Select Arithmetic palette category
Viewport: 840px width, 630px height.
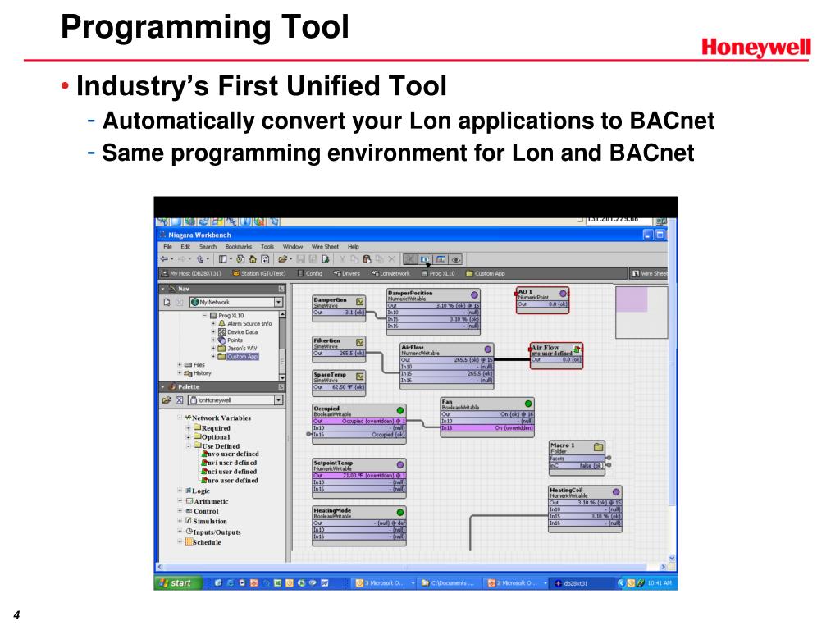tap(207, 501)
